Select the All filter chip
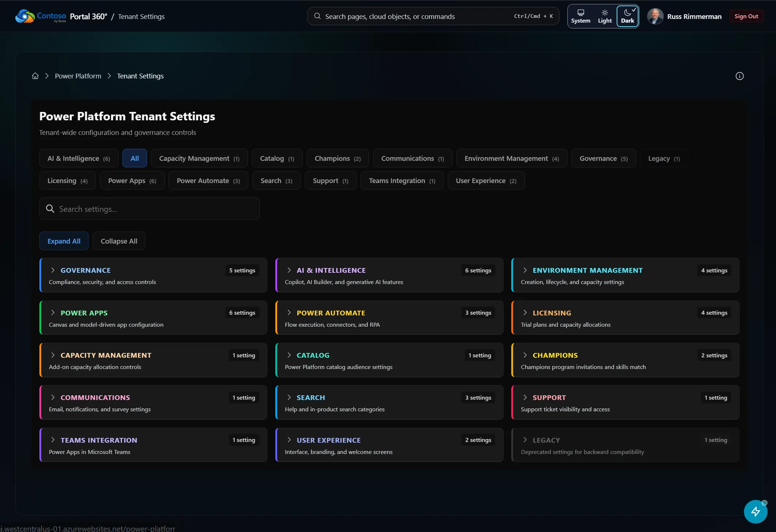 [x=135, y=158]
